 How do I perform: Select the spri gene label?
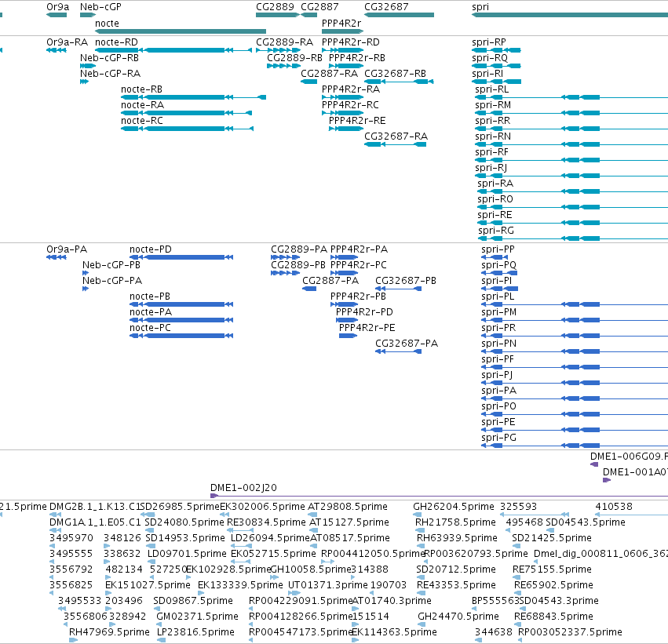480,7
